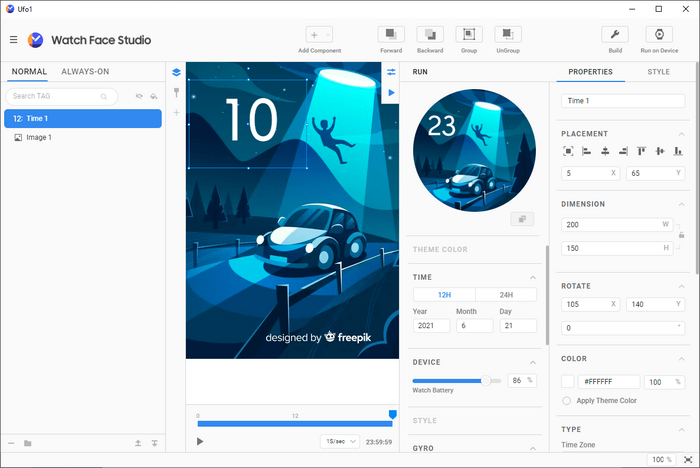Switch to the ALWAYS-ON tab
This screenshot has height=468, width=700.
pyautogui.click(x=85, y=72)
